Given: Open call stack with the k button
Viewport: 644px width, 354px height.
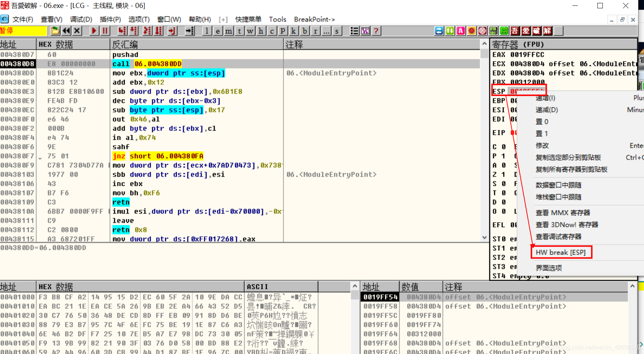Looking at the screenshot, I should 293,31.
